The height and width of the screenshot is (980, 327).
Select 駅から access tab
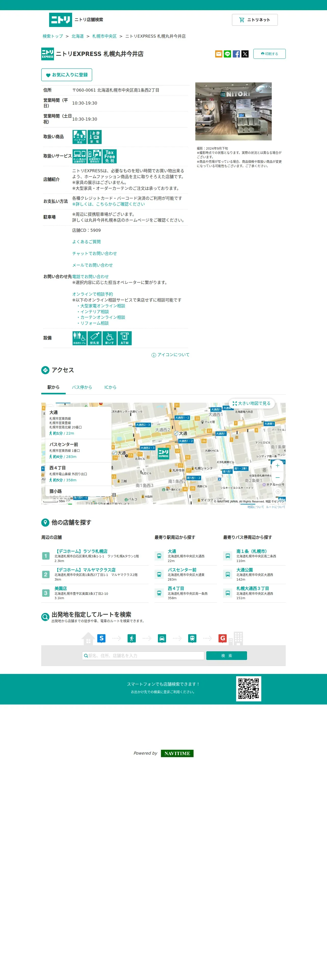click(x=53, y=387)
